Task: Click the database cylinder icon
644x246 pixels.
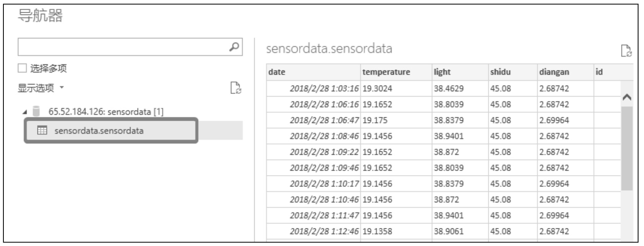Action: pos(36,112)
